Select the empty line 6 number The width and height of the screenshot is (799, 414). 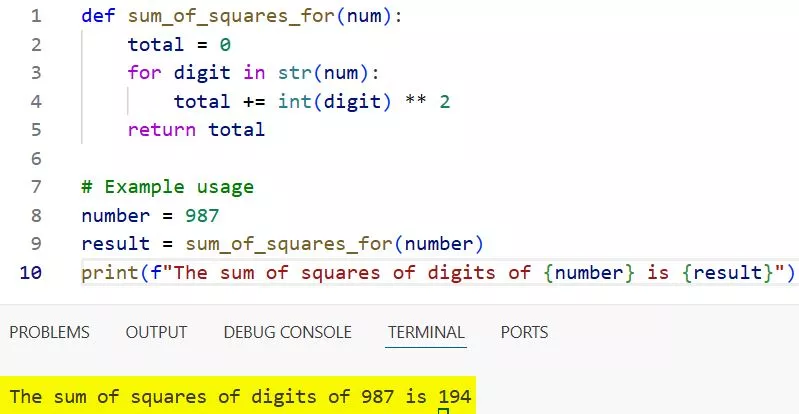(37, 158)
